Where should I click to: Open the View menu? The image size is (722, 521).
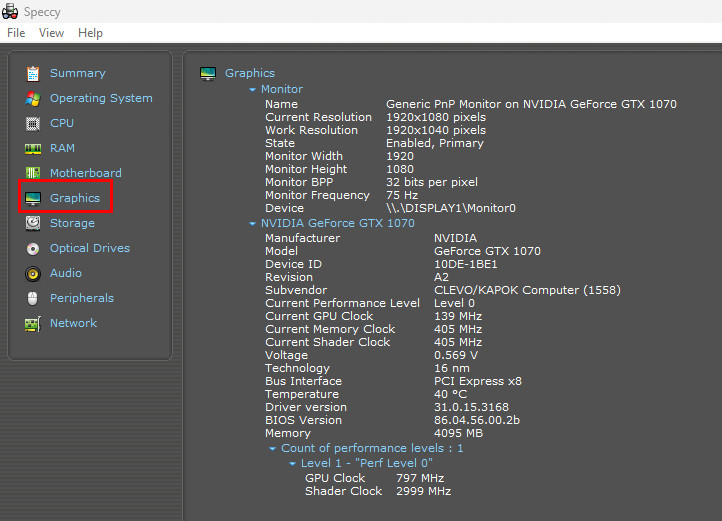tap(51, 33)
